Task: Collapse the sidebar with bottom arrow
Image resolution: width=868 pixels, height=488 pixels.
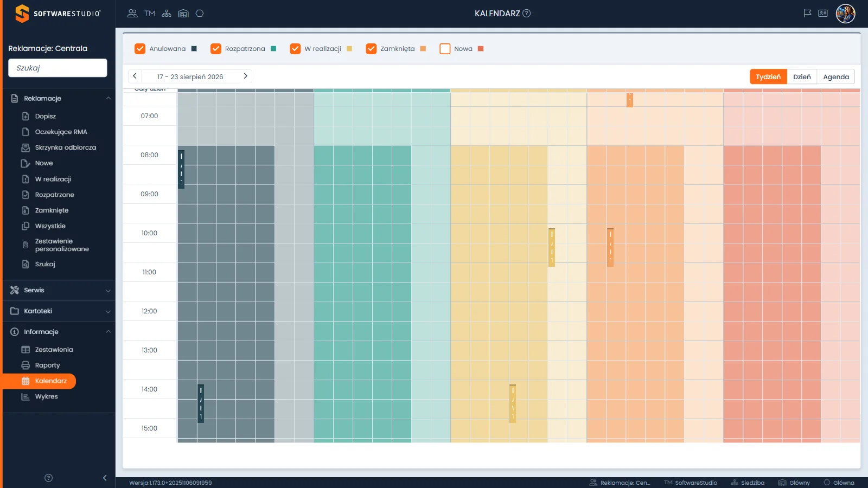Action: coord(105,478)
